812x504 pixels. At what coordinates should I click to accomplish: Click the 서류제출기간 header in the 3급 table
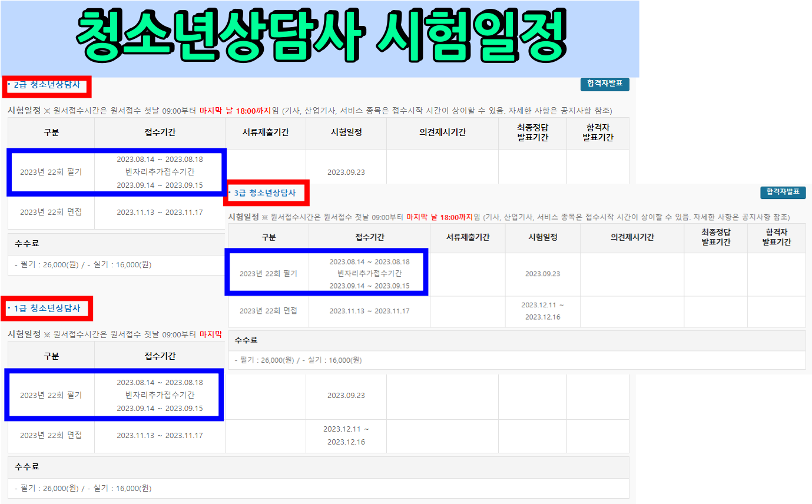click(x=468, y=237)
